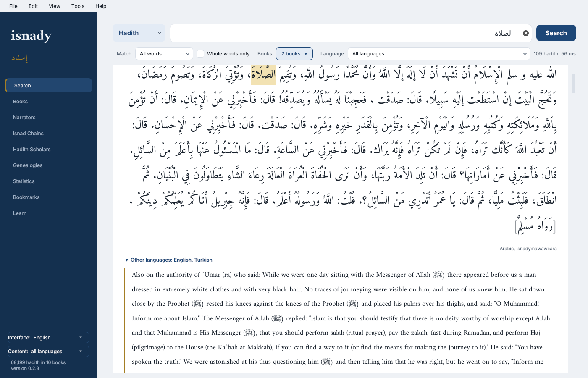Open Genealogies page
The height and width of the screenshot is (378, 588).
(x=48, y=165)
